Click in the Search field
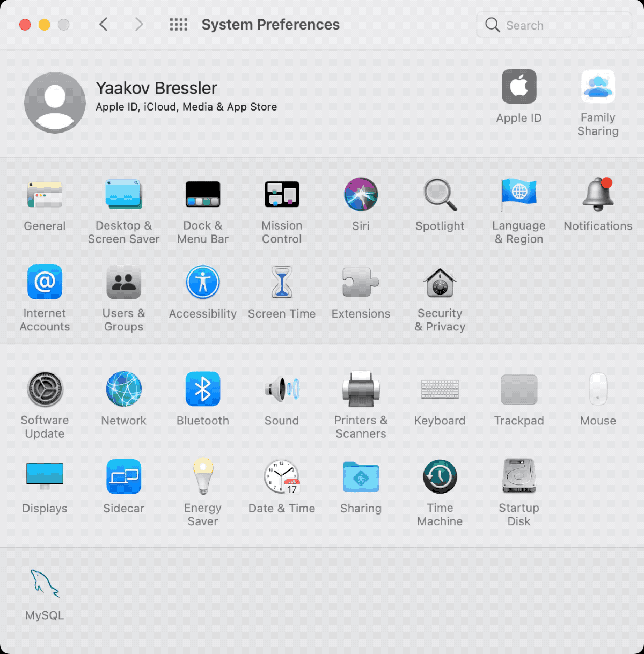Viewport: 644px width, 654px height. coord(554,25)
